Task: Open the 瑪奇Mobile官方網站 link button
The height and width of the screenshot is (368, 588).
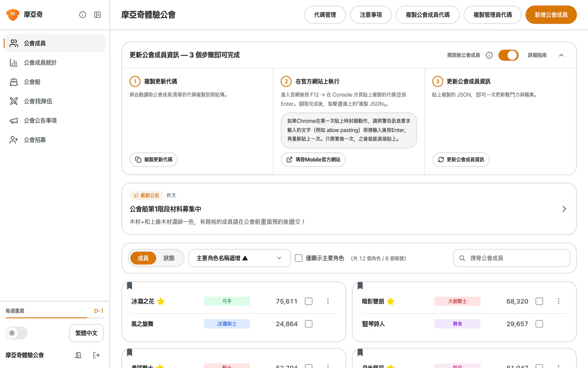Action: 313,160
